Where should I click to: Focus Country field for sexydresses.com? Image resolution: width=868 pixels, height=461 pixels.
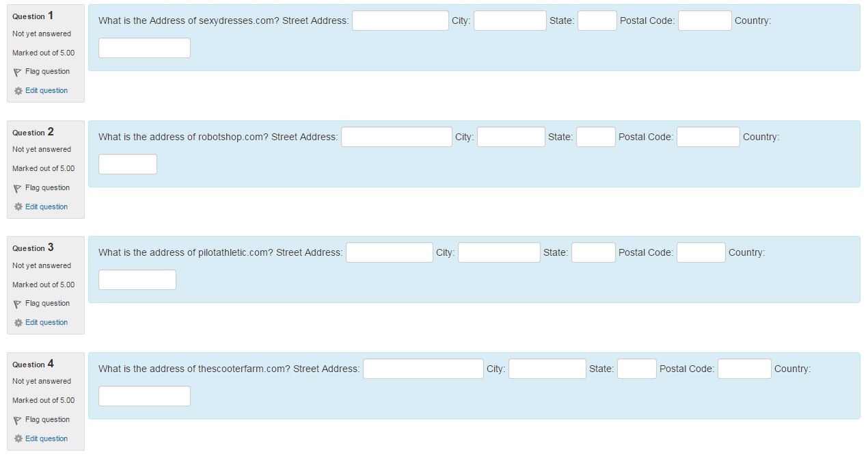tap(144, 48)
